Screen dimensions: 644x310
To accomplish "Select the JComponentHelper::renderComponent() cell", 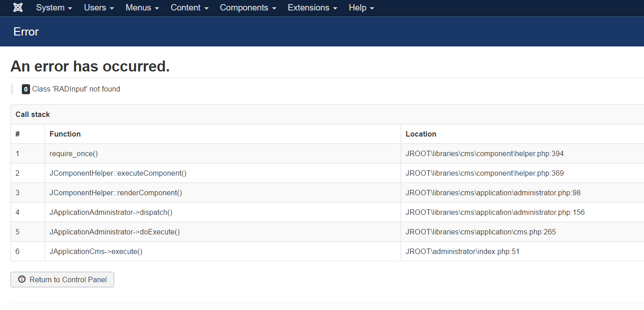I will [116, 193].
